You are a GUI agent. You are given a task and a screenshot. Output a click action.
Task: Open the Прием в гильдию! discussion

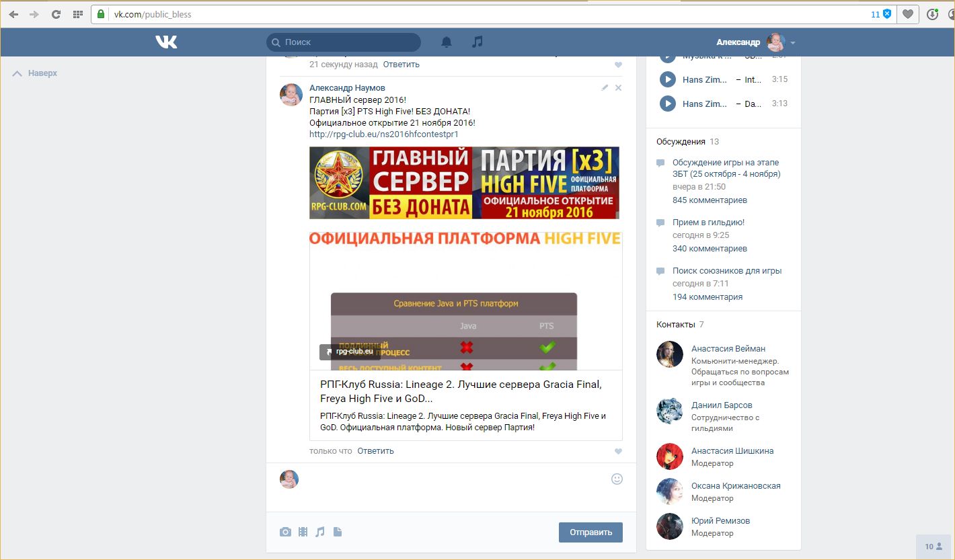708,223
